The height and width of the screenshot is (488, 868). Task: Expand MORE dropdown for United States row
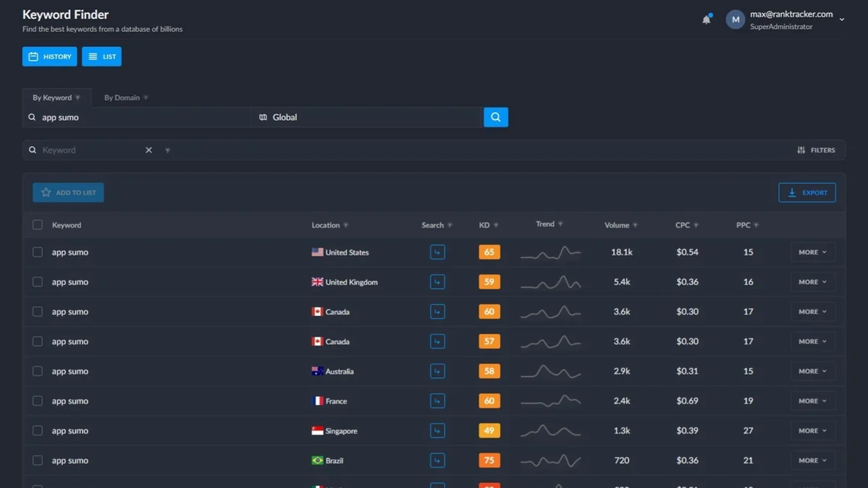tap(812, 252)
